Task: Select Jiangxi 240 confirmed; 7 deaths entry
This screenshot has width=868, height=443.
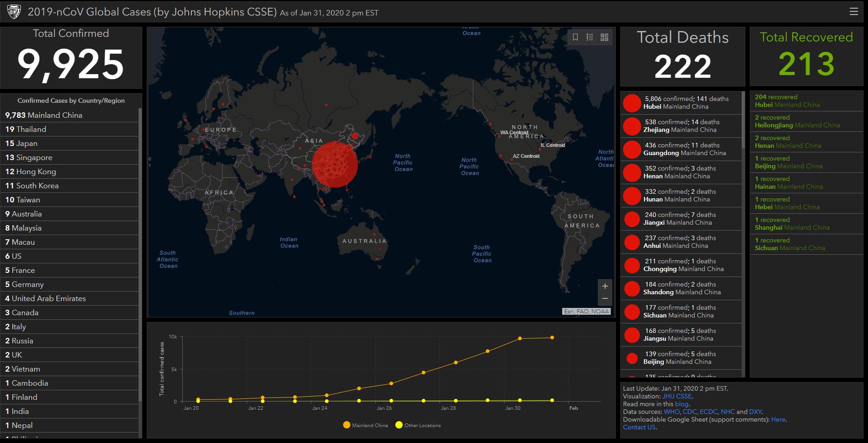Action: (681, 219)
